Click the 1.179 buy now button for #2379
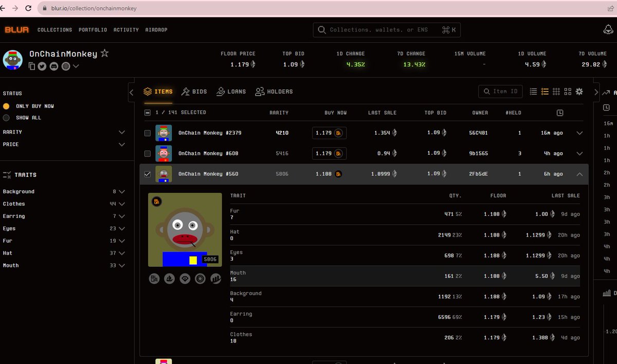617x364 pixels. click(x=329, y=133)
